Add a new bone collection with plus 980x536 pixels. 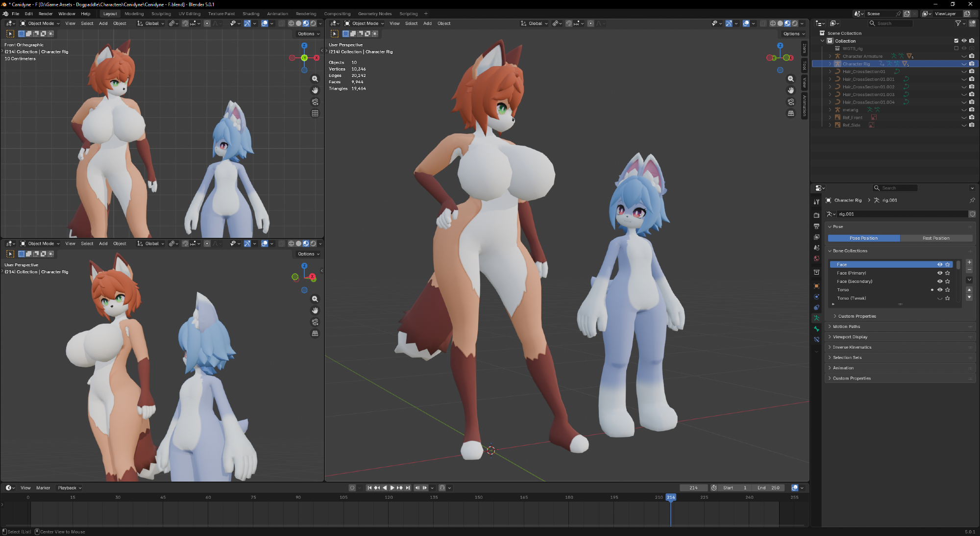(x=969, y=262)
